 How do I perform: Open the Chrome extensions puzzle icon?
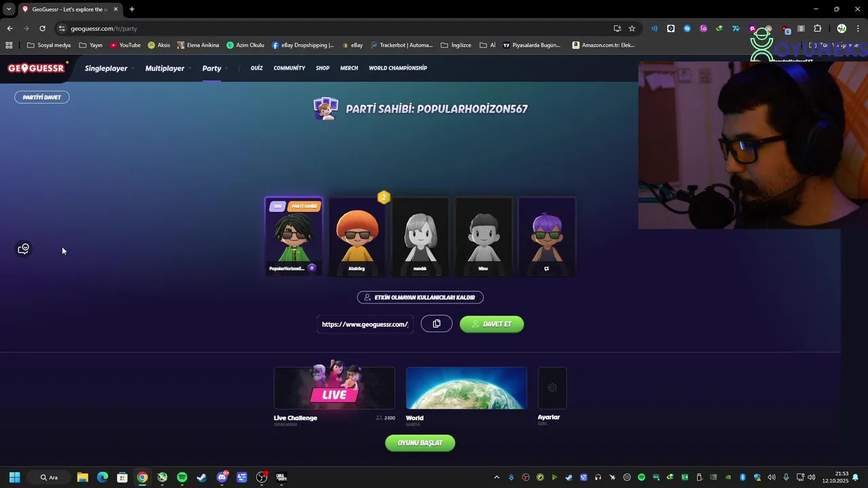click(x=817, y=28)
